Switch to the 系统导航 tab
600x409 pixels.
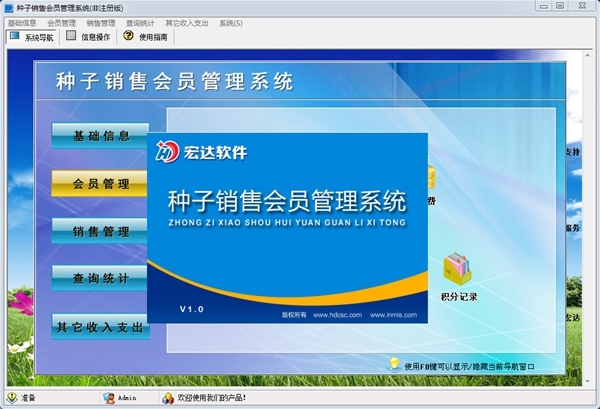point(31,37)
